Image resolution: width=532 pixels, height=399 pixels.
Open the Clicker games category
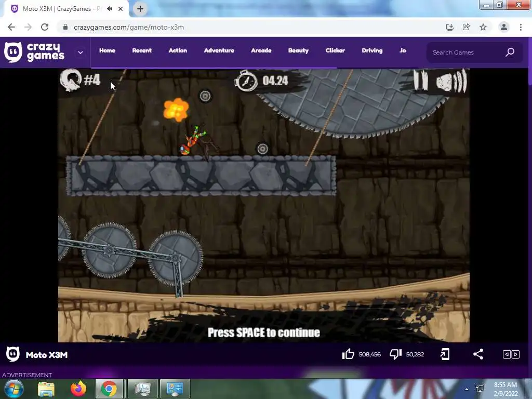click(x=335, y=50)
